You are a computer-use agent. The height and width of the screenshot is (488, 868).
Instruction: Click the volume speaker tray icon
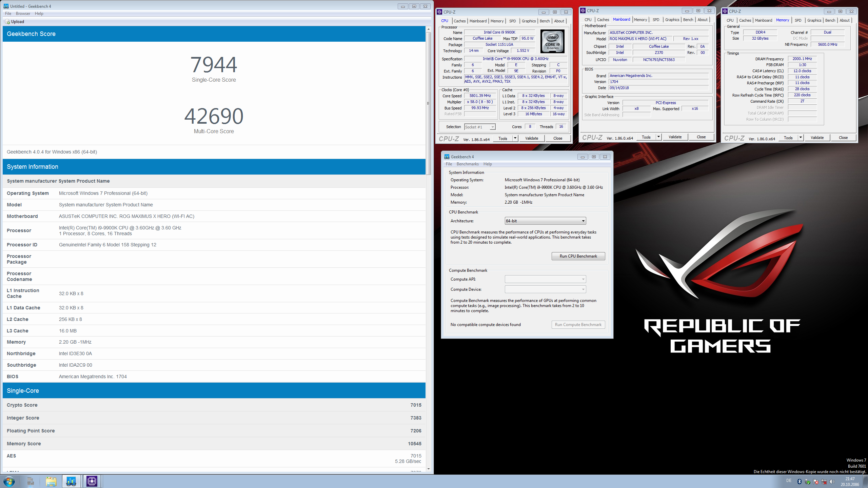pos(832,482)
